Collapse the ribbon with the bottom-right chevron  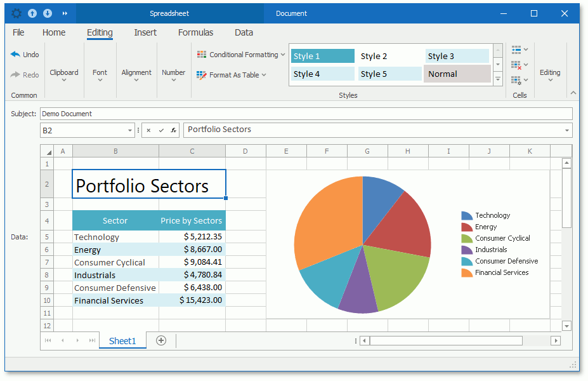pyautogui.click(x=573, y=93)
